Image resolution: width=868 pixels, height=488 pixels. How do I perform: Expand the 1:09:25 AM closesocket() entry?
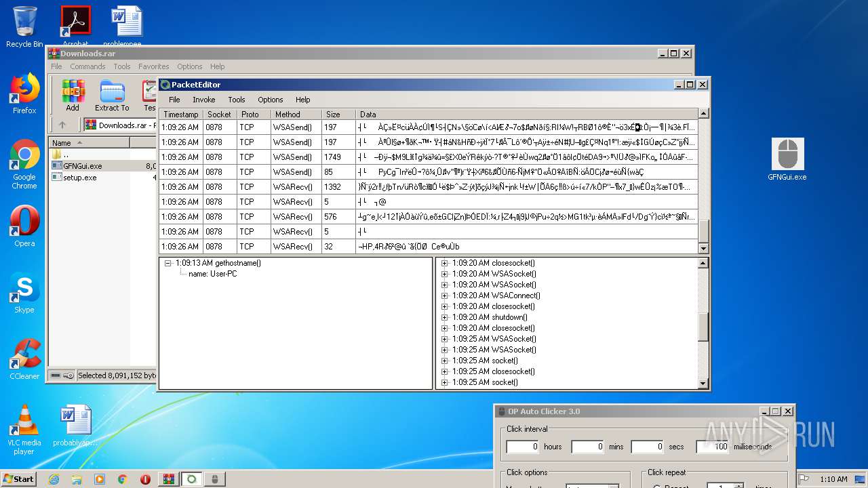(445, 371)
